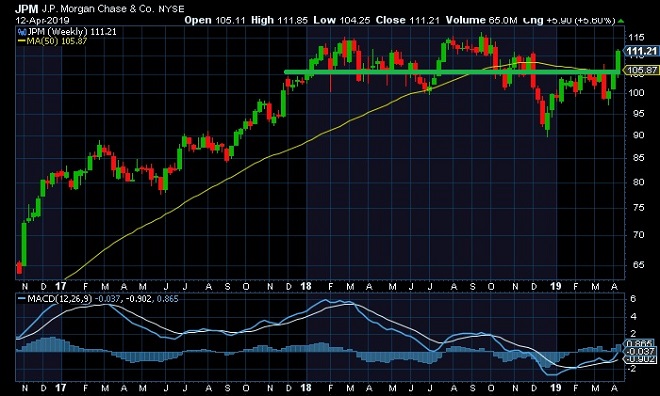Click the 75 price axis label
Viewport: 660px width, 396px height.
point(639,207)
